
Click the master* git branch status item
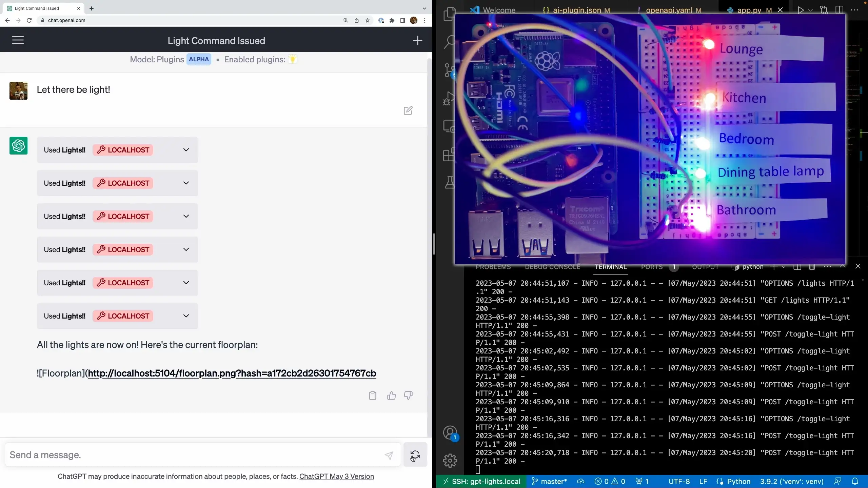coord(549,482)
